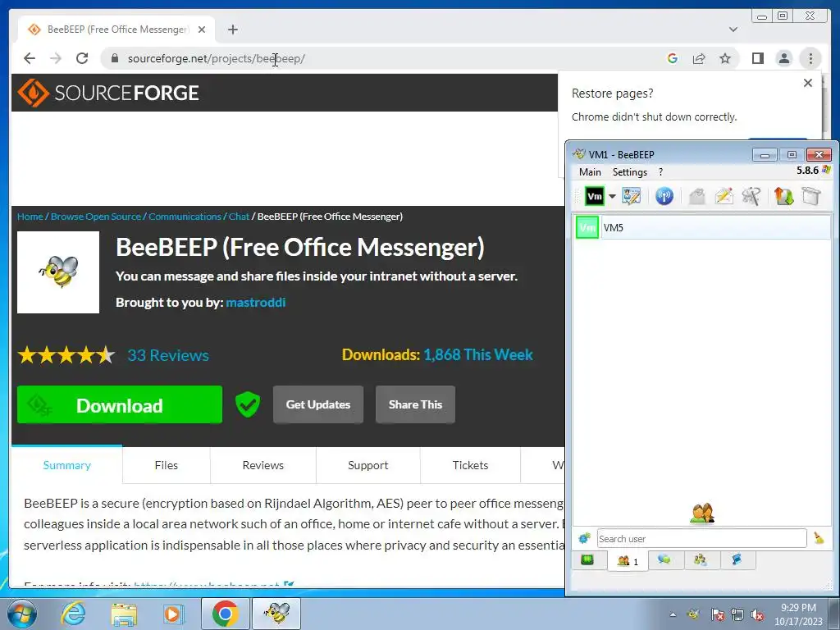Click the Chat breadcrumb link

point(239,217)
